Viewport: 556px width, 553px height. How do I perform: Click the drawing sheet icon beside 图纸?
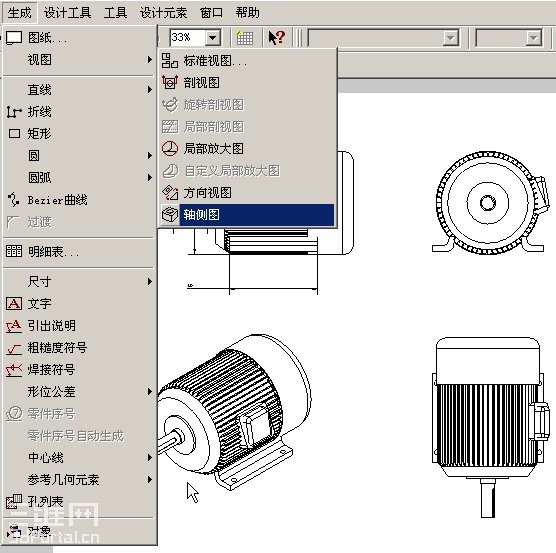(x=14, y=37)
